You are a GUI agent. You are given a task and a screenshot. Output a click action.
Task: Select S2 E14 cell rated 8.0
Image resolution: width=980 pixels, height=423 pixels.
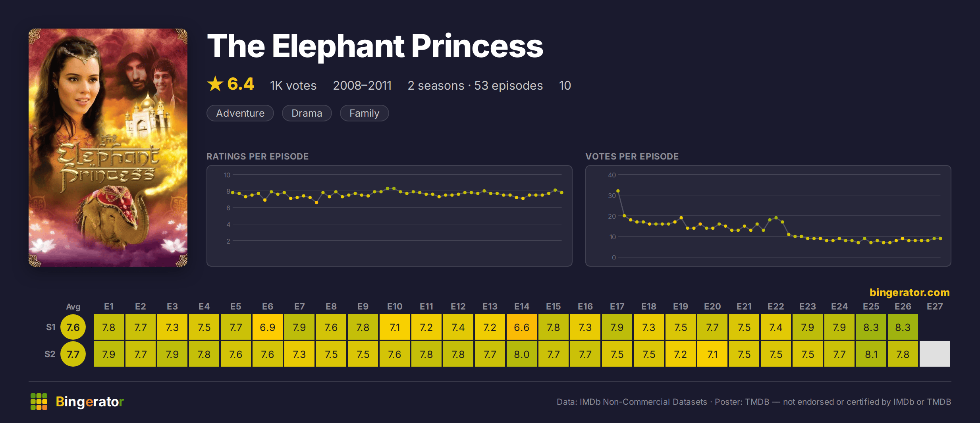pyautogui.click(x=522, y=354)
